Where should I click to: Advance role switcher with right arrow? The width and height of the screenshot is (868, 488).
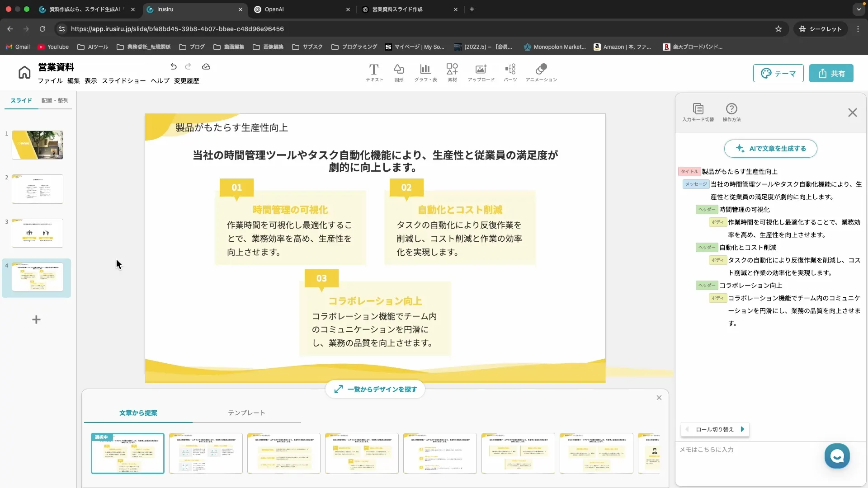743,429
